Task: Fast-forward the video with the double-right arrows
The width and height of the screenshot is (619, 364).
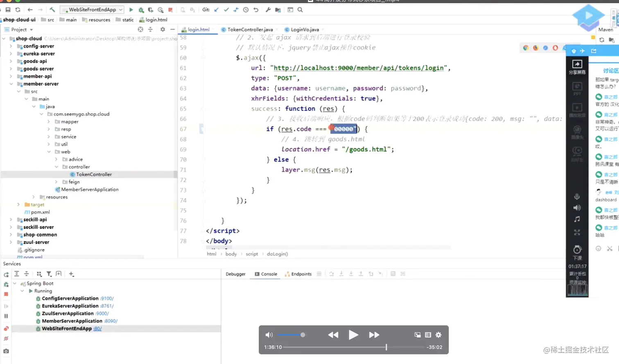Action: (374, 335)
